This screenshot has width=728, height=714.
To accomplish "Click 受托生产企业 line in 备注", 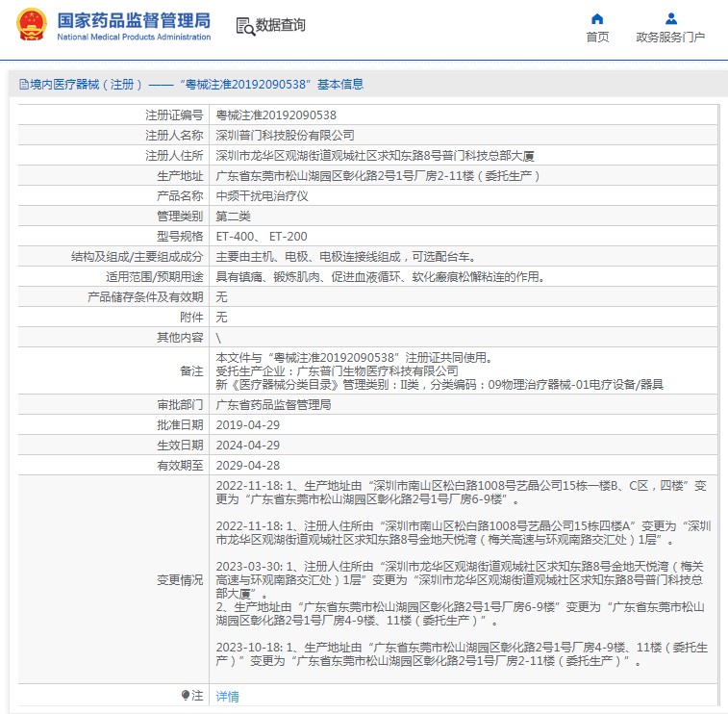I will 337,371.
